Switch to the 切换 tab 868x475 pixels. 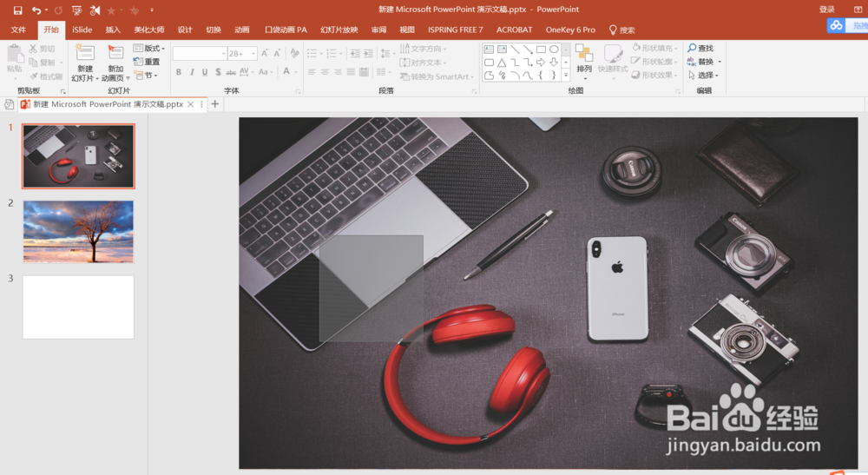pyautogui.click(x=214, y=30)
